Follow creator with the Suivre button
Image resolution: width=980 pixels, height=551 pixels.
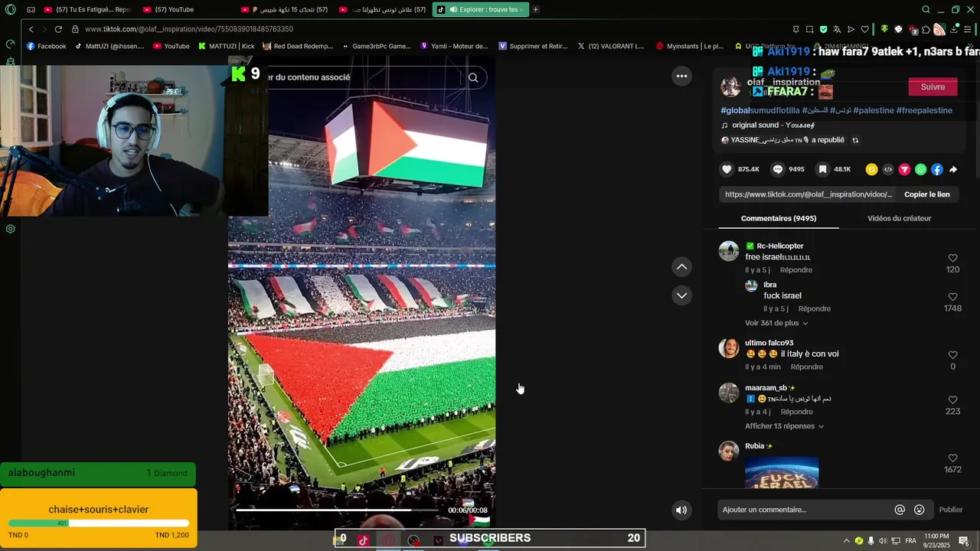pos(933,86)
